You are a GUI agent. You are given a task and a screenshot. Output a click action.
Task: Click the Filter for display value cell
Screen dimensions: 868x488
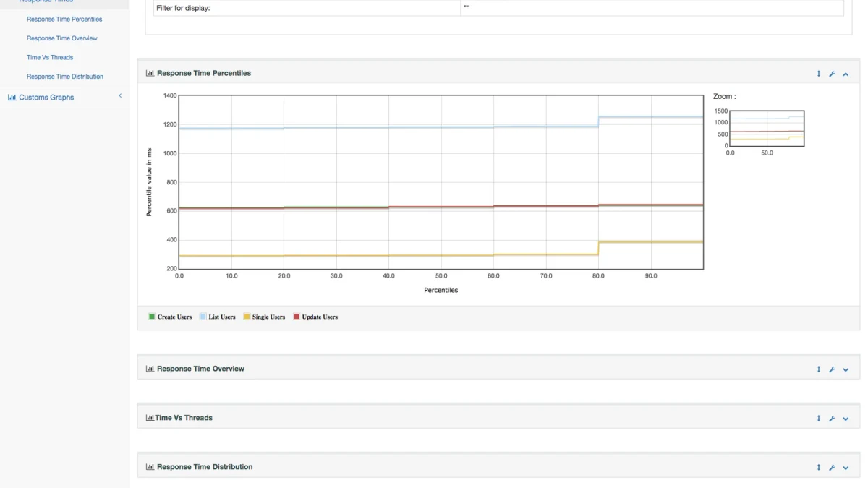click(x=652, y=8)
